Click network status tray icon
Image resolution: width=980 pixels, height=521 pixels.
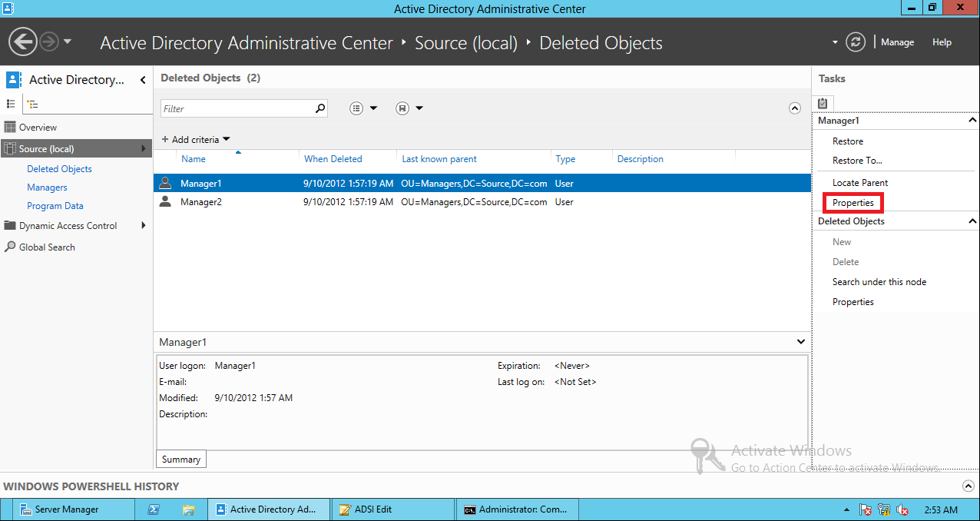[x=884, y=509]
